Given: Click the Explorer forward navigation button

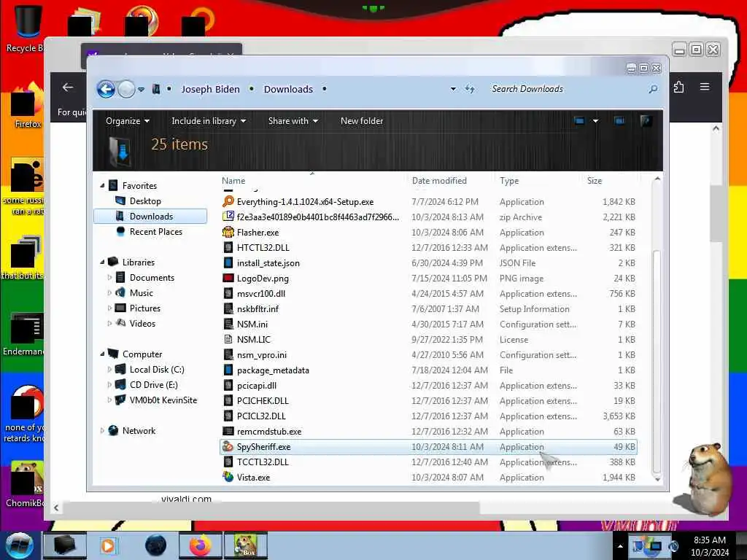Looking at the screenshot, I should pos(126,89).
